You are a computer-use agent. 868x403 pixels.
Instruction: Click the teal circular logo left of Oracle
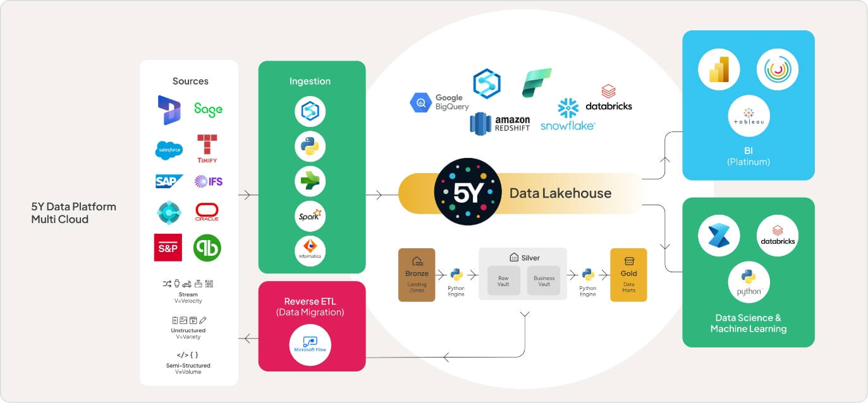point(169,213)
